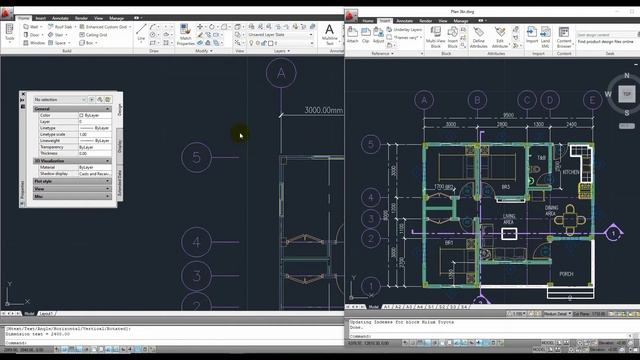The image size is (640, 360).
Task: Open the Unsaved Layer State dropdown
Action: click(x=280, y=35)
